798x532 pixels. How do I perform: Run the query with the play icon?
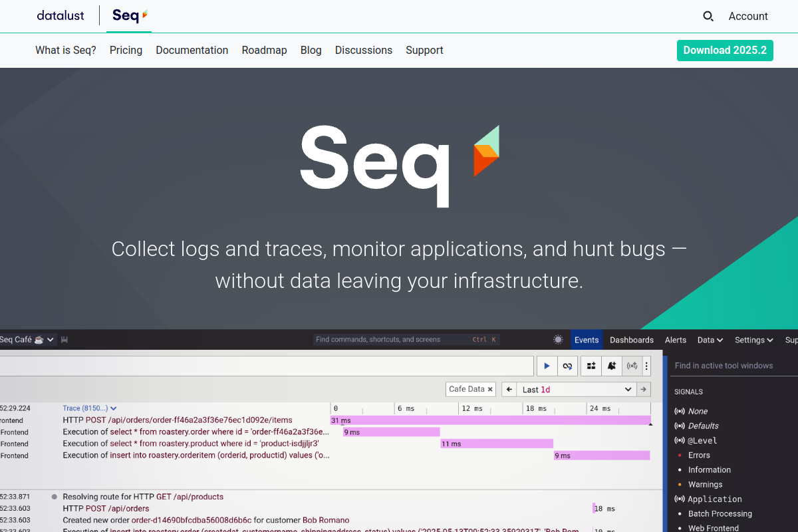[547, 366]
